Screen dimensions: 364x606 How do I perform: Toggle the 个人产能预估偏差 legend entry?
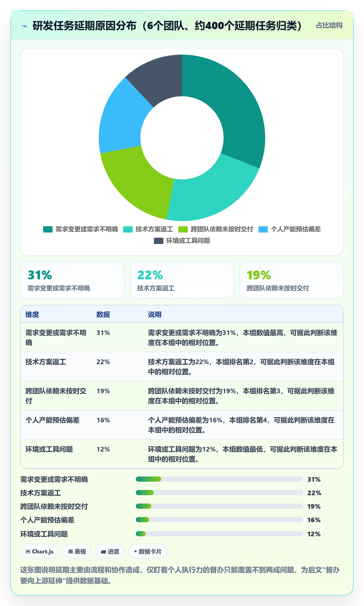pyautogui.click(x=290, y=229)
